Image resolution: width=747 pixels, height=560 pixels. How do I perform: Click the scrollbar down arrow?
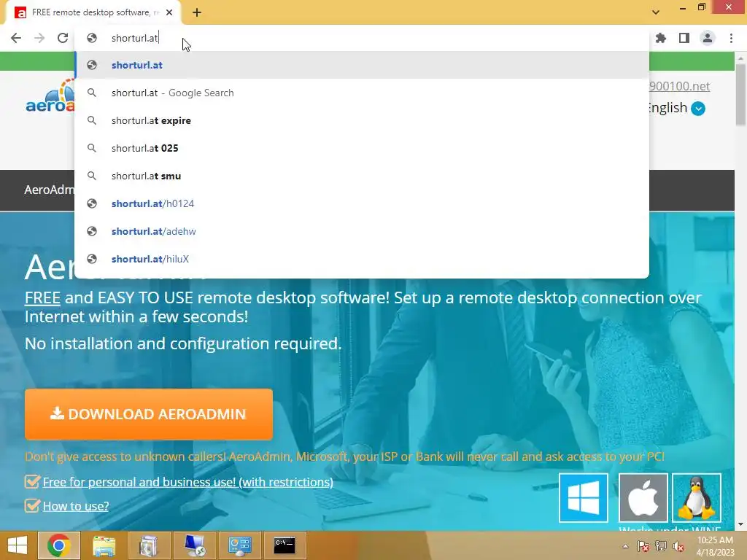(740, 524)
